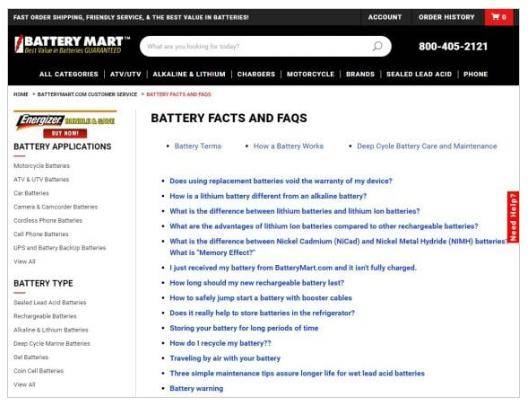Open Order History
Screen dimensions: 532x404
click(446, 17)
